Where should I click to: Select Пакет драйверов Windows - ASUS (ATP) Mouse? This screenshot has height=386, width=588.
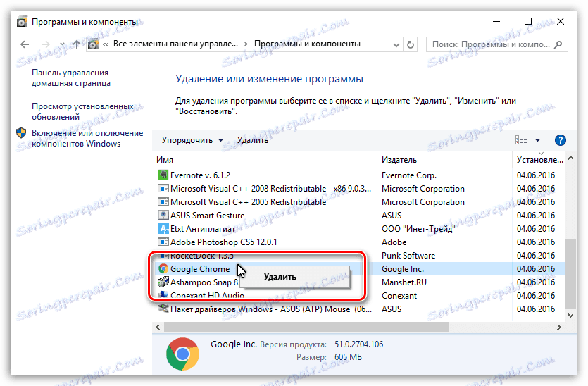pos(270,309)
